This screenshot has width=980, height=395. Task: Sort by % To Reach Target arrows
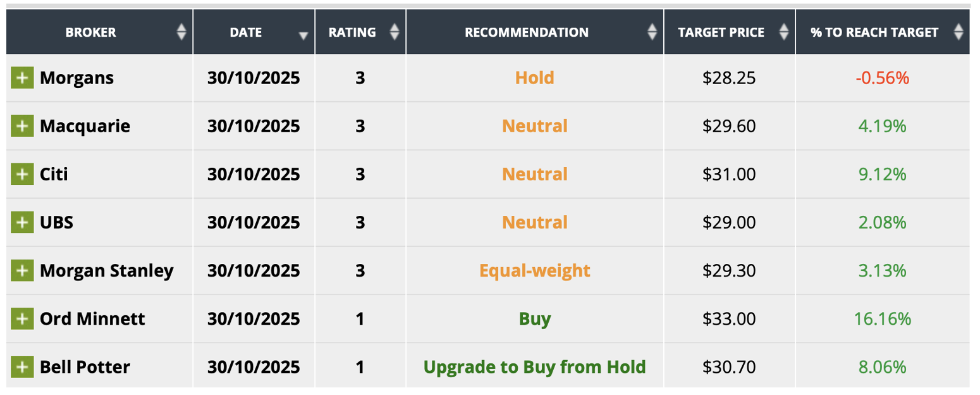(959, 32)
